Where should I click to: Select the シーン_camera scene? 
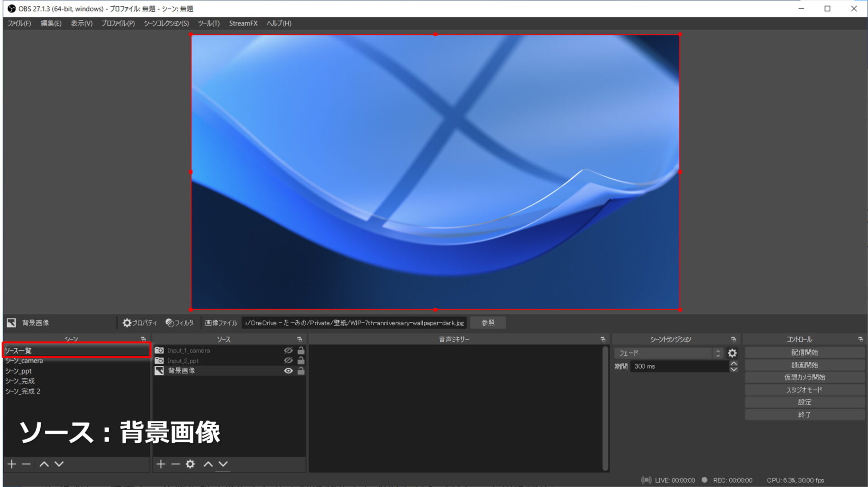76,361
